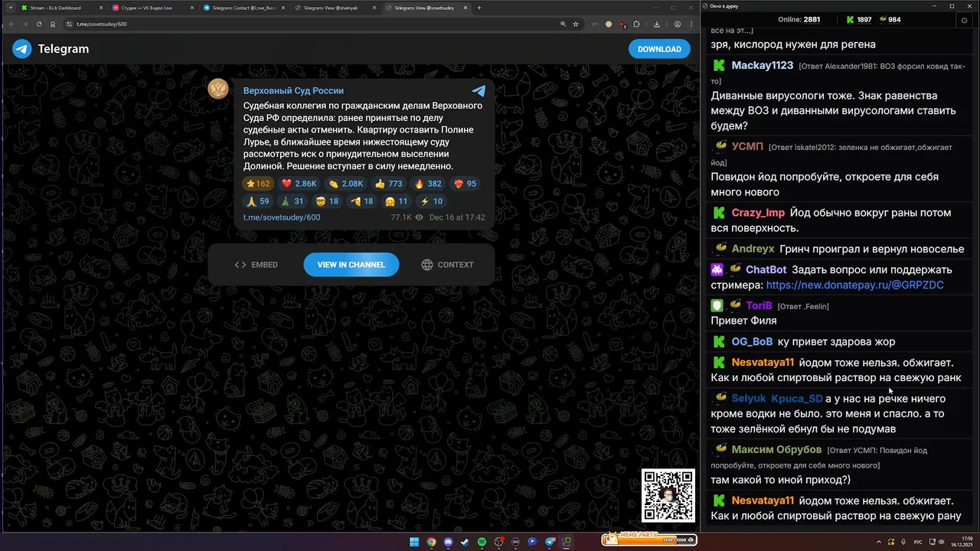Click the VIEW IN CHANNEL button
Screen dimensions: 980x551
tap(351, 265)
